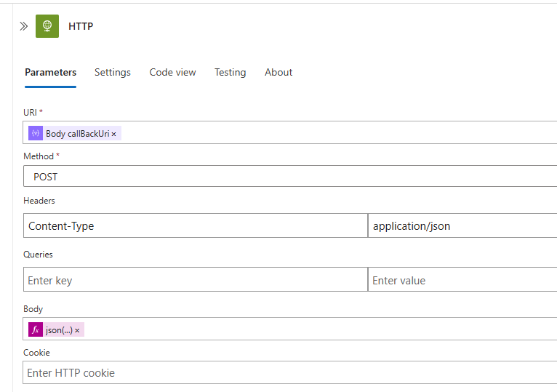
Task: Click the fx expression icon in Body
Action: [x=36, y=330]
